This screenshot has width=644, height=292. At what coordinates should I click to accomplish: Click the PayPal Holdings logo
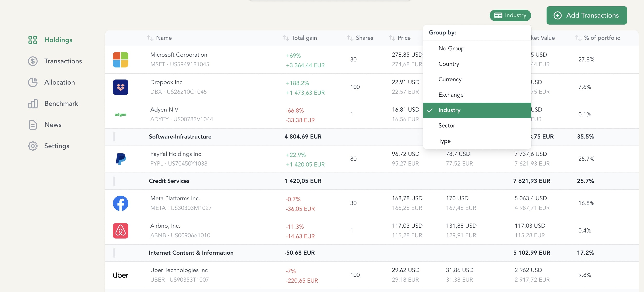pos(121,159)
